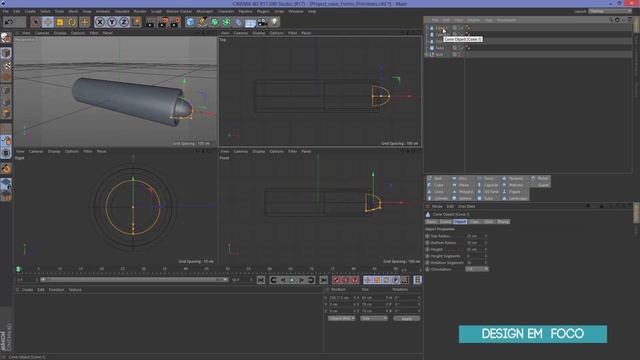
Task: Click the blue Deformer icon
Action: coord(238,22)
